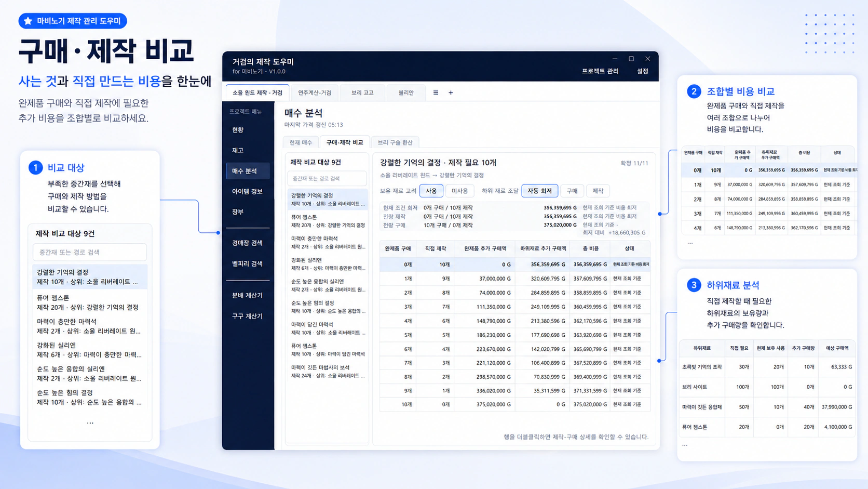Screen dimensions: 868x489
Task: Add a new project tab with plus icon
Action: 451,92
